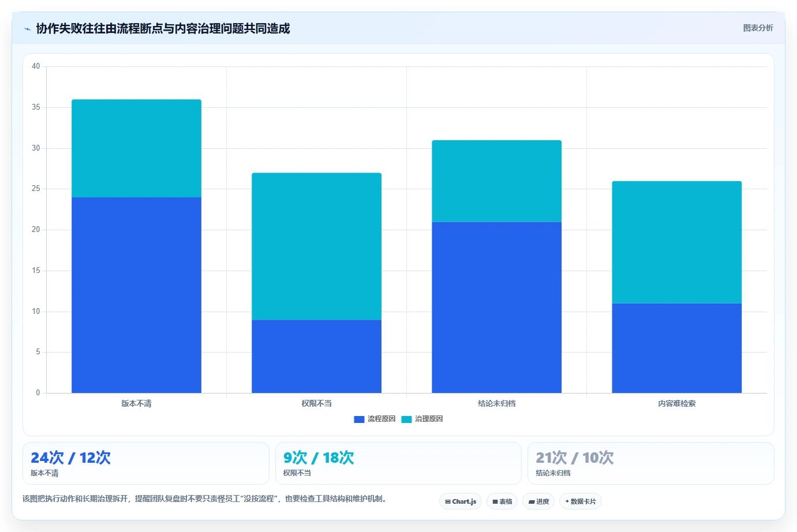Open the 21次 / 10次 data card

pyautogui.click(x=651, y=463)
